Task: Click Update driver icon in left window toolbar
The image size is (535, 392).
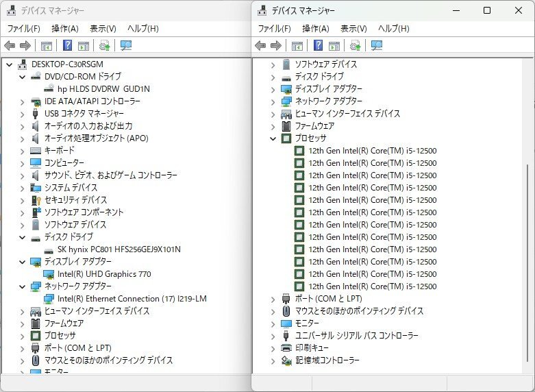Action: tap(104, 45)
